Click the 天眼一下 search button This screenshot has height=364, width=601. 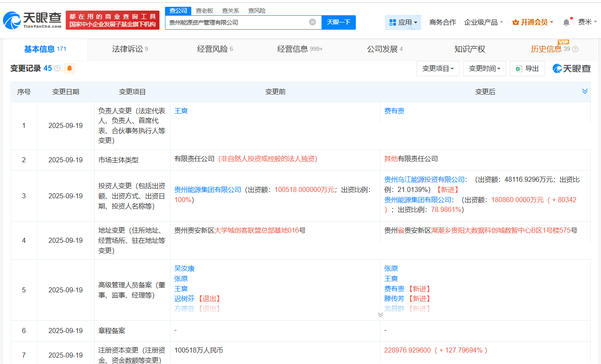coord(338,22)
